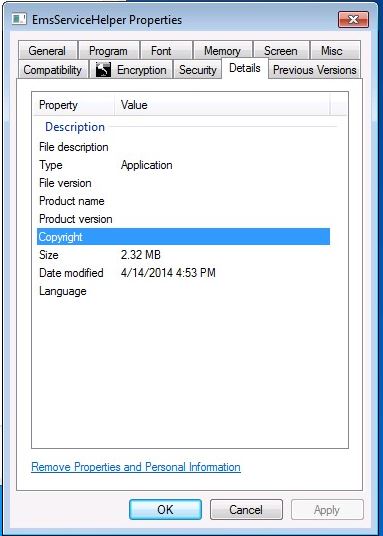Screen dimensions: 383x536
Task: Go to the Screen tab
Action: tap(281, 51)
